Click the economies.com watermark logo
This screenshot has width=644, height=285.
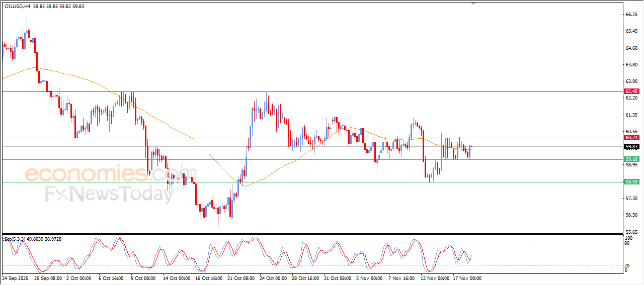(x=104, y=174)
